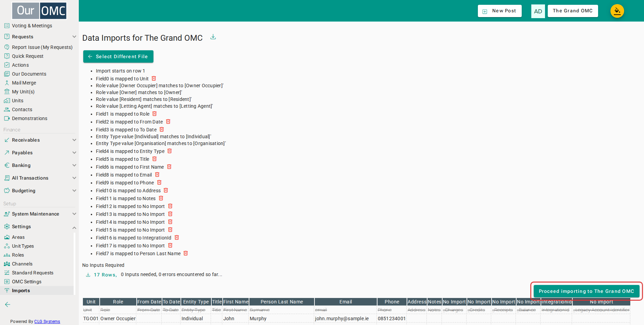The height and width of the screenshot is (325, 644).
Task: Click The Grand OMC selector button
Action: tap(573, 11)
